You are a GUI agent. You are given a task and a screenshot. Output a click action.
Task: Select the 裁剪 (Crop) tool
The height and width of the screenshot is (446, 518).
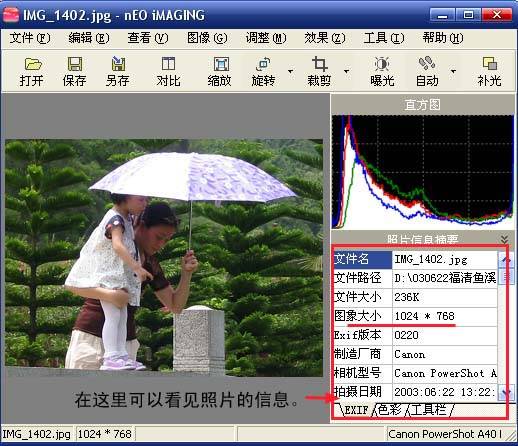(319, 71)
